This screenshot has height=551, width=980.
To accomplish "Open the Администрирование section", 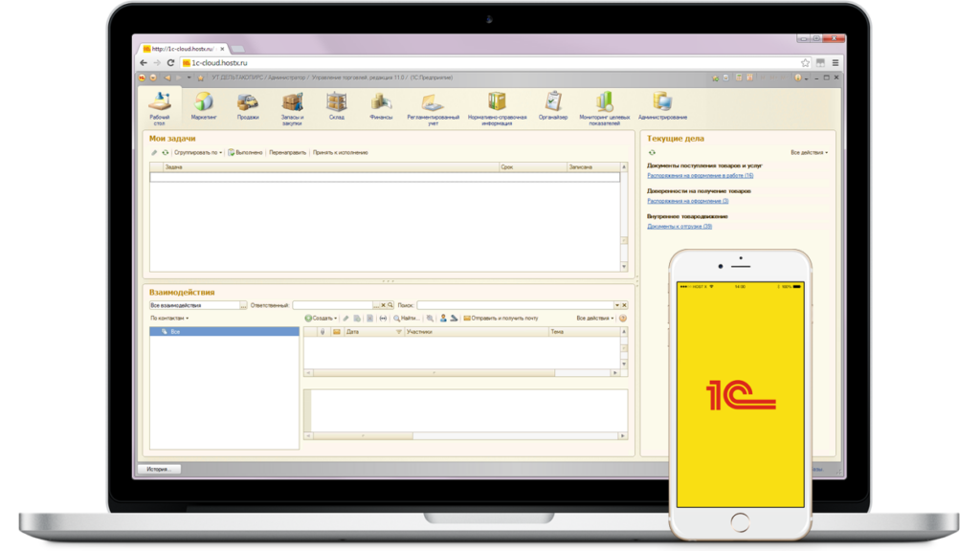I will pos(662,106).
